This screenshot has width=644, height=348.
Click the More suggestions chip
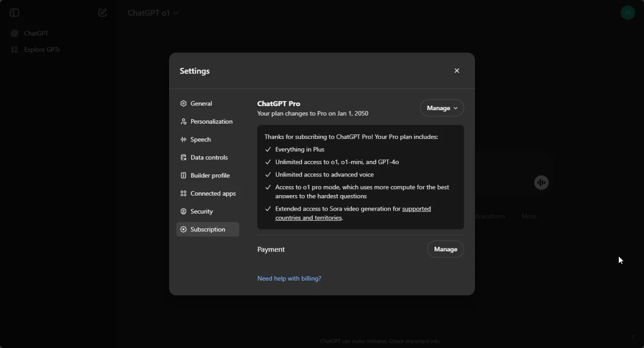[x=529, y=216]
